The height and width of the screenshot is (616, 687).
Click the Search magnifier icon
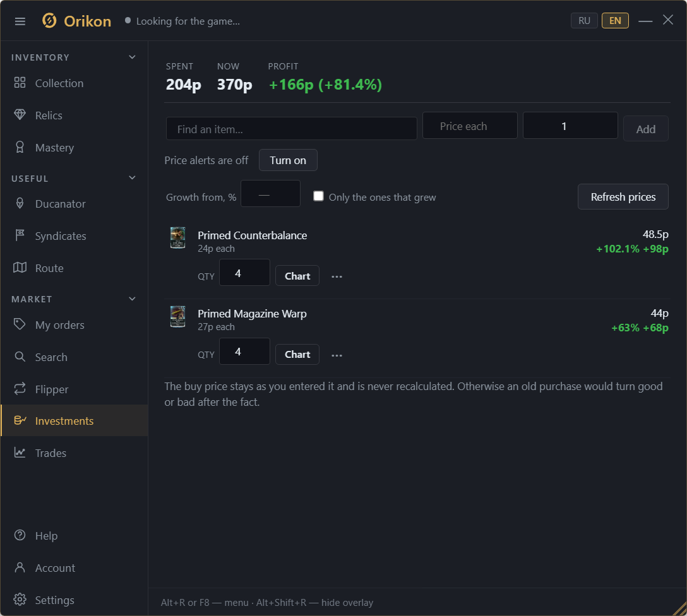coord(20,357)
